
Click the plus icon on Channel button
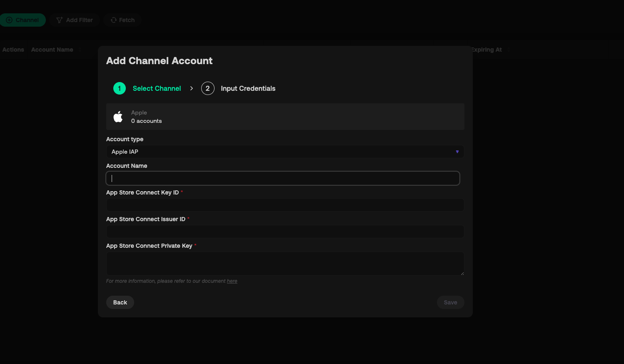pyautogui.click(x=9, y=20)
